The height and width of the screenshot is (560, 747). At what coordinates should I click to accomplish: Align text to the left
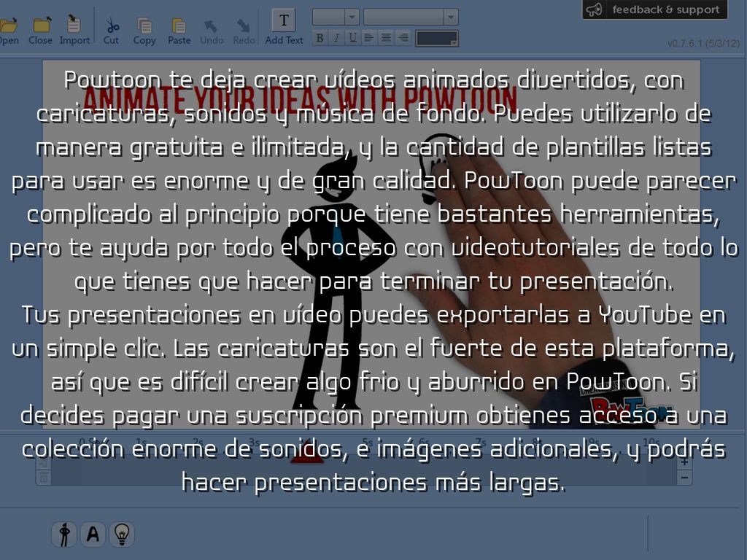click(370, 38)
